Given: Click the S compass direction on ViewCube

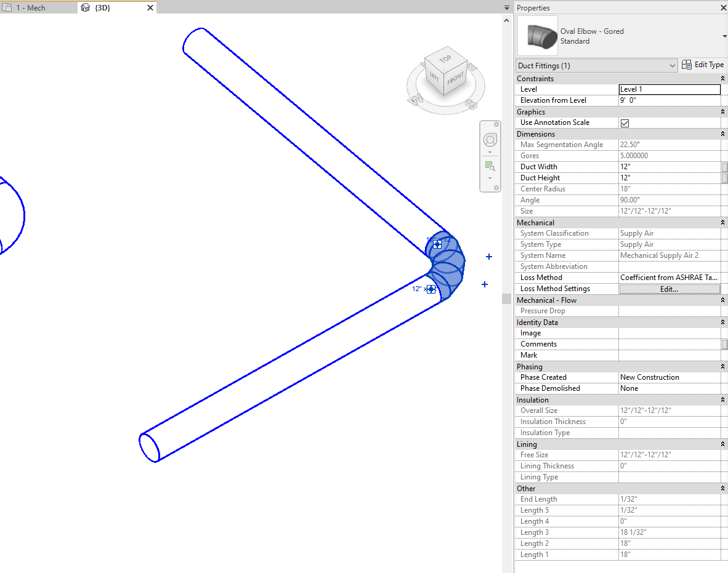Looking at the screenshot, I should click(x=471, y=105).
